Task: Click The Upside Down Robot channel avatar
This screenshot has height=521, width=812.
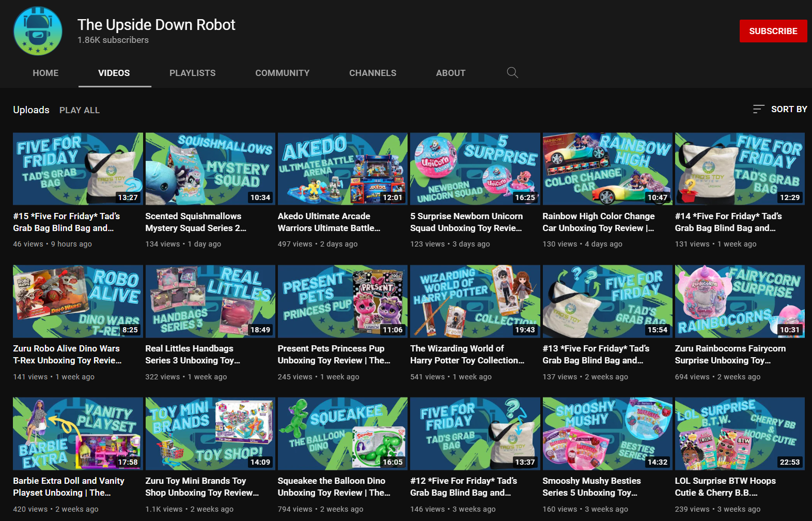Action: point(38,31)
